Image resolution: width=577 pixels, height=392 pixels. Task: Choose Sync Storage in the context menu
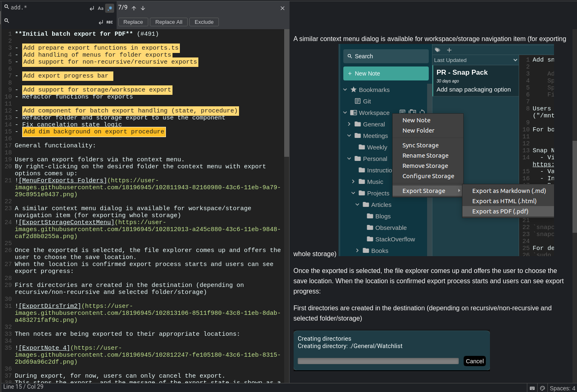428,145
